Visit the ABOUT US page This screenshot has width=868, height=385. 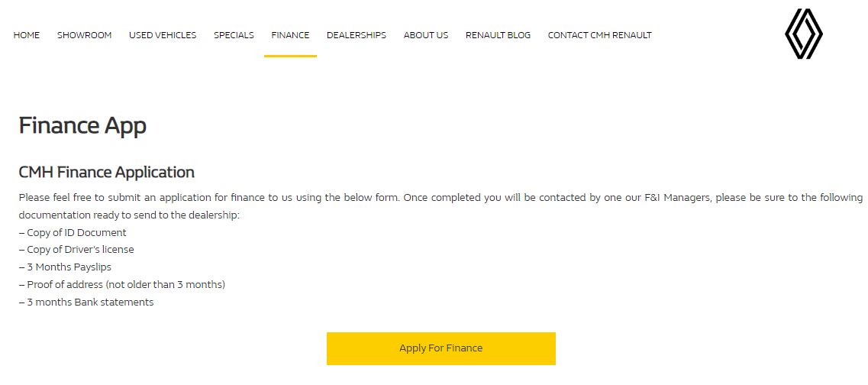(426, 35)
